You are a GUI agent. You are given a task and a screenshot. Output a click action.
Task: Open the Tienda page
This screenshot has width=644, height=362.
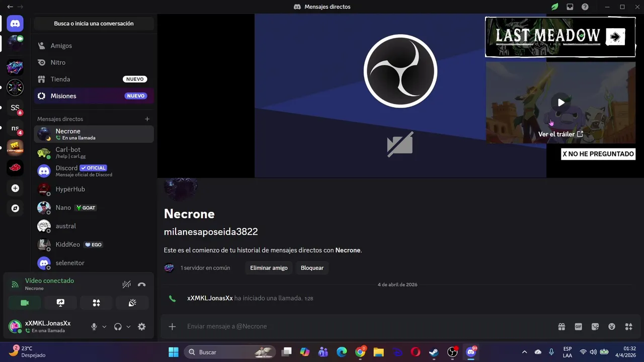pos(94,79)
